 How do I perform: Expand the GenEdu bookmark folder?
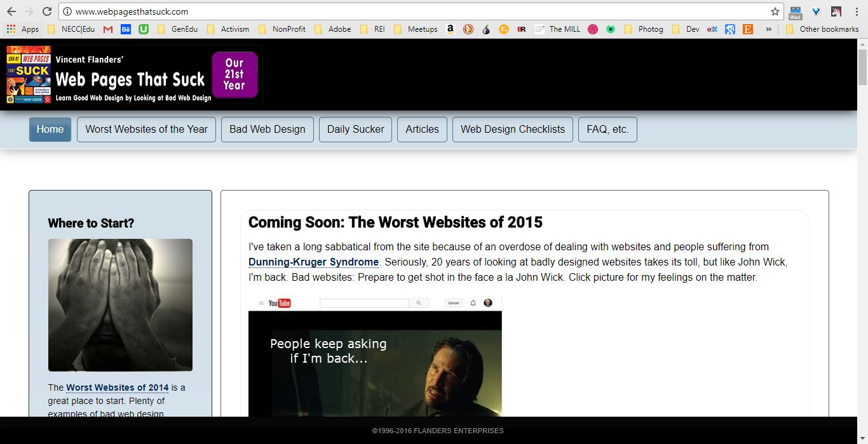pyautogui.click(x=177, y=29)
